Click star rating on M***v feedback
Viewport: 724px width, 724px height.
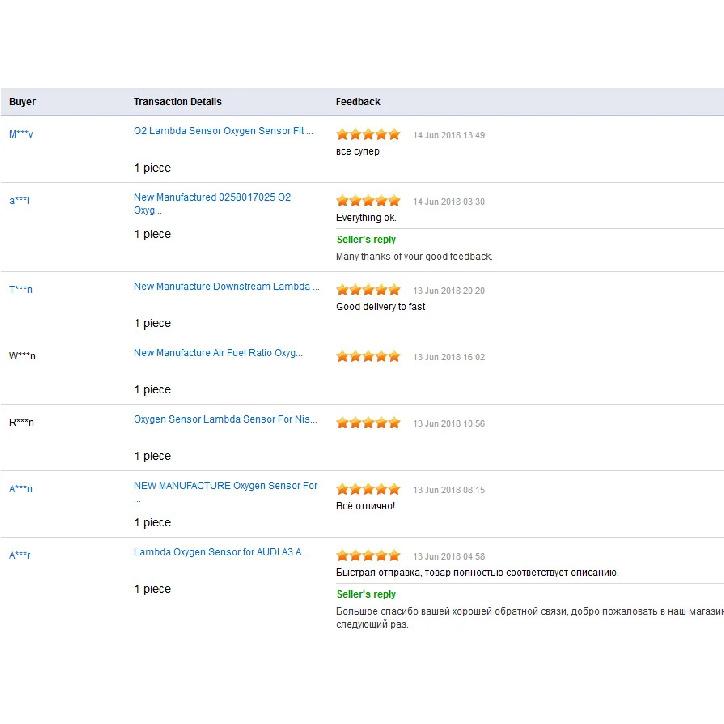(368, 134)
